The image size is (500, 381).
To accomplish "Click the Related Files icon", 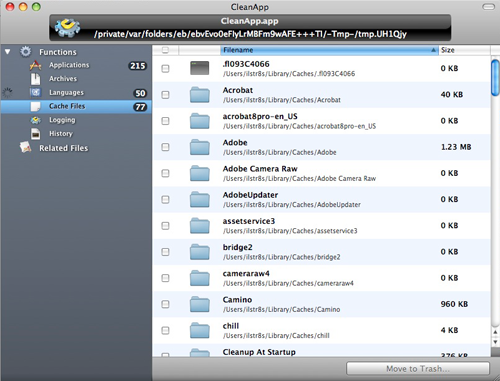I will tap(26, 147).
